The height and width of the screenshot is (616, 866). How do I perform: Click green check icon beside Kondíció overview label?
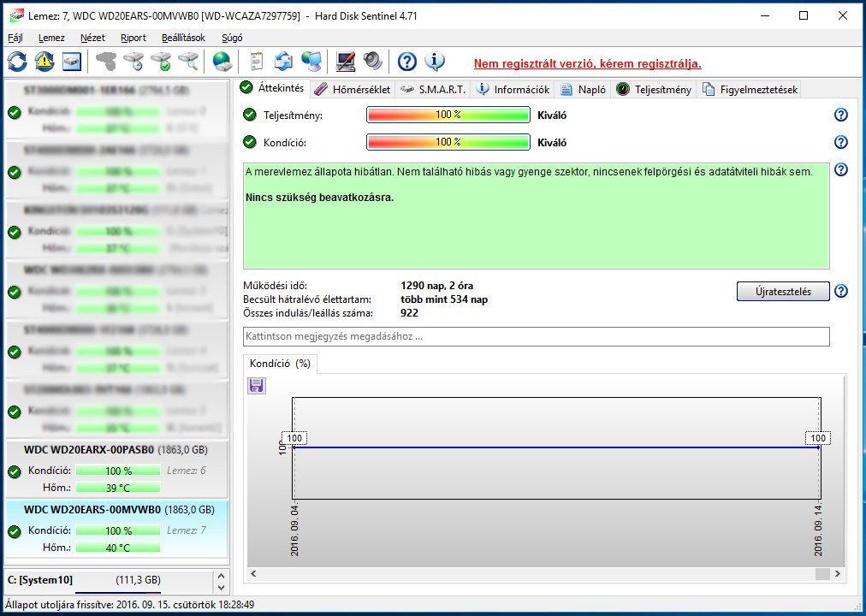click(250, 142)
